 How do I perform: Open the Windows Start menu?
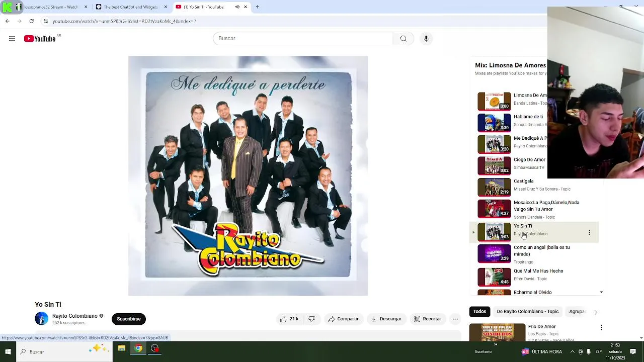(x=8, y=351)
